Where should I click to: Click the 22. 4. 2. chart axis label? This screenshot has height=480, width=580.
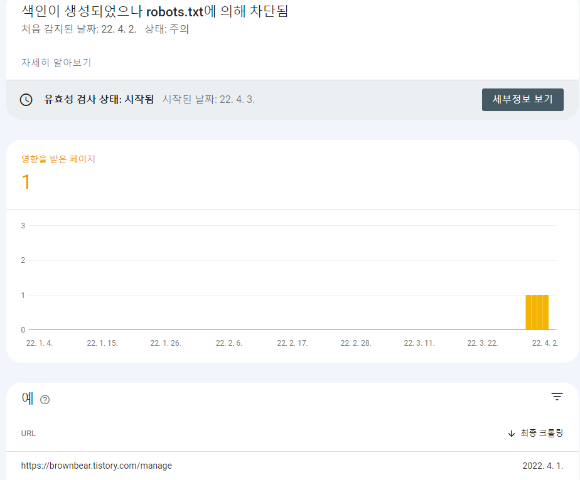point(545,343)
